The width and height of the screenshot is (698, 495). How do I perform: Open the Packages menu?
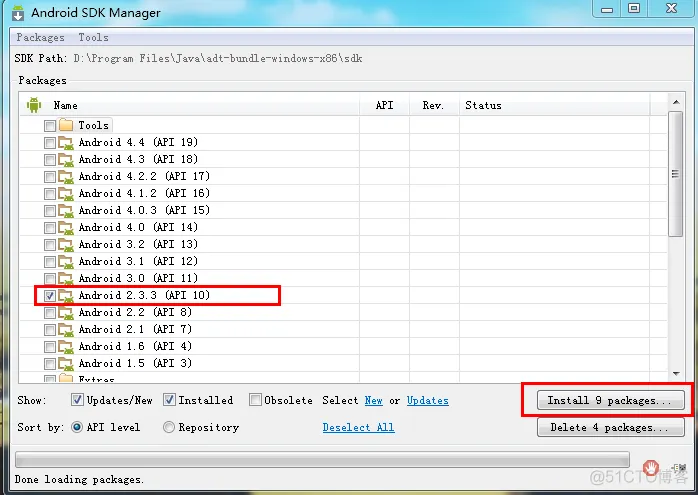tap(40, 37)
